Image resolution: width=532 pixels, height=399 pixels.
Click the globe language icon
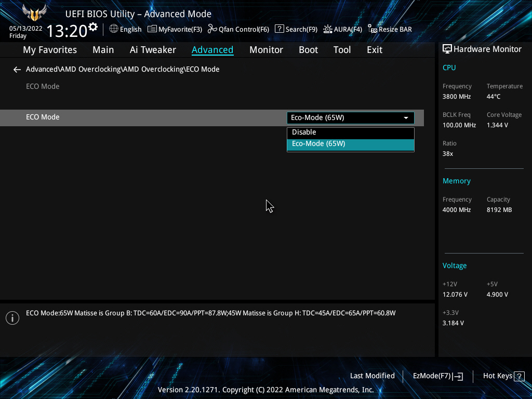pos(114,29)
